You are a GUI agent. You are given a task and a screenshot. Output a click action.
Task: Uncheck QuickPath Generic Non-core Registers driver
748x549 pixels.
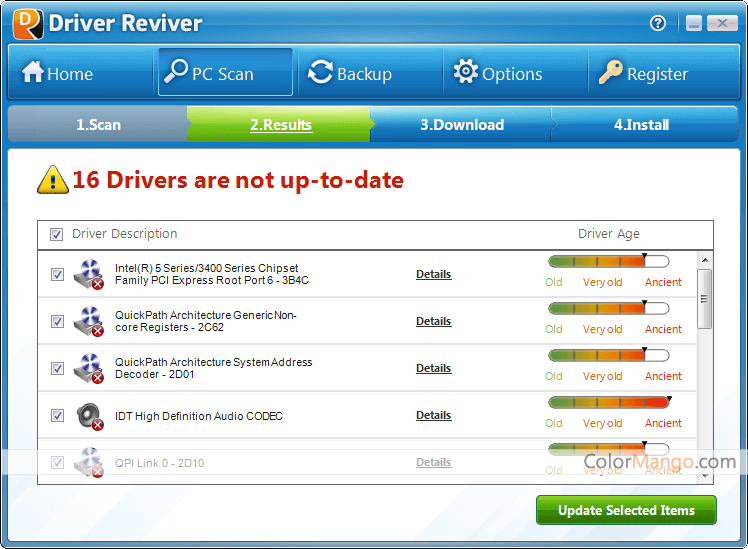(x=57, y=321)
